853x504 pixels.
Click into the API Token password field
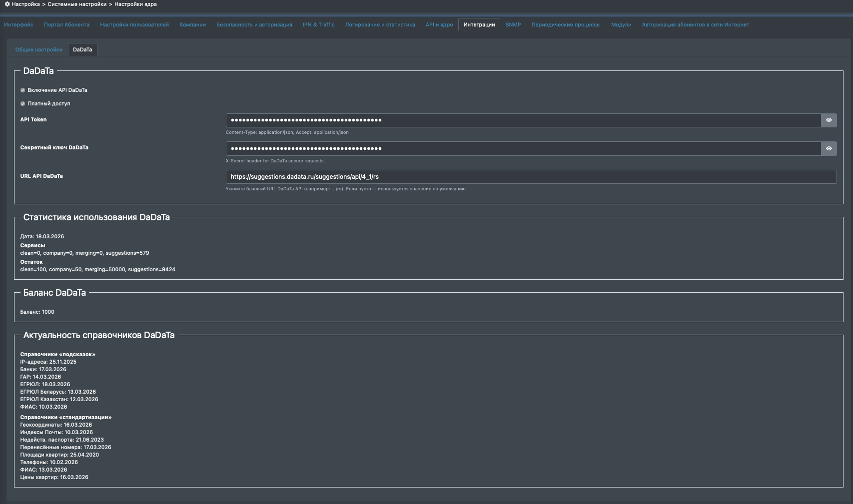click(523, 120)
